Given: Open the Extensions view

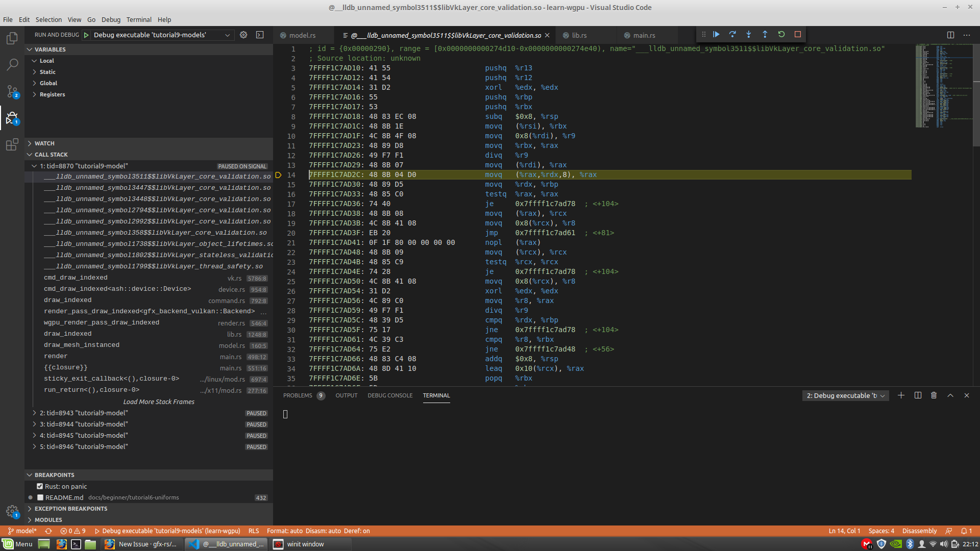Looking at the screenshot, I should 12,144.
